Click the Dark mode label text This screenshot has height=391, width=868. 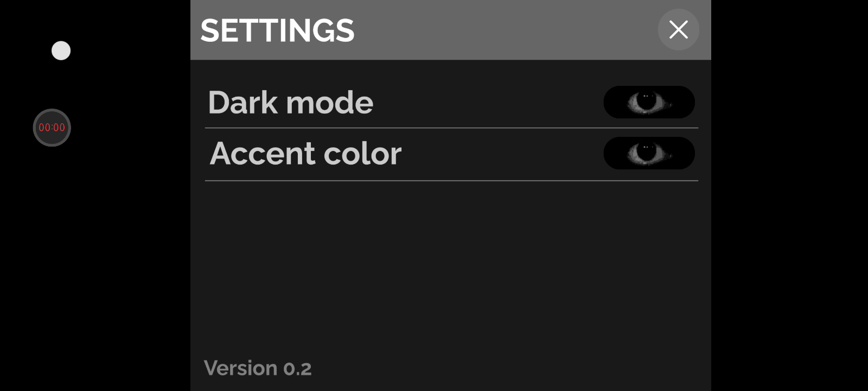click(x=291, y=103)
